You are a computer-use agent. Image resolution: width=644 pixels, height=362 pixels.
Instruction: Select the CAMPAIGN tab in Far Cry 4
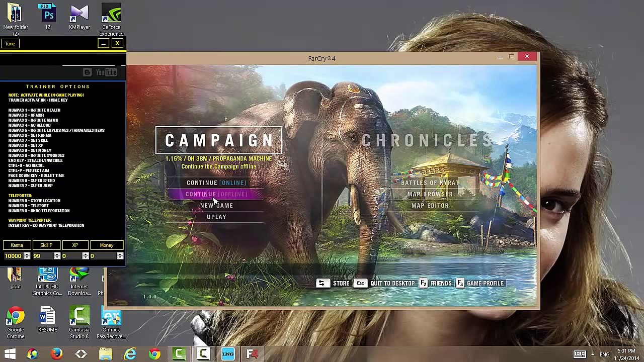pyautogui.click(x=219, y=141)
